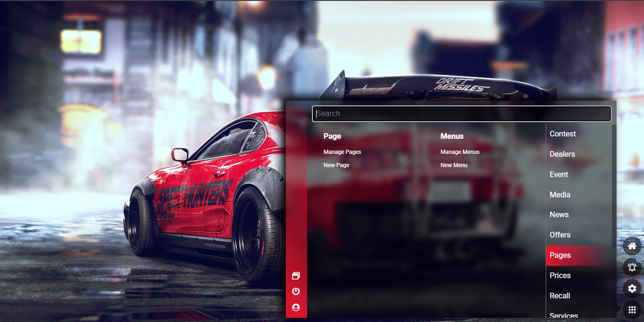
Task: Create a page via New Page link
Action: 336,165
